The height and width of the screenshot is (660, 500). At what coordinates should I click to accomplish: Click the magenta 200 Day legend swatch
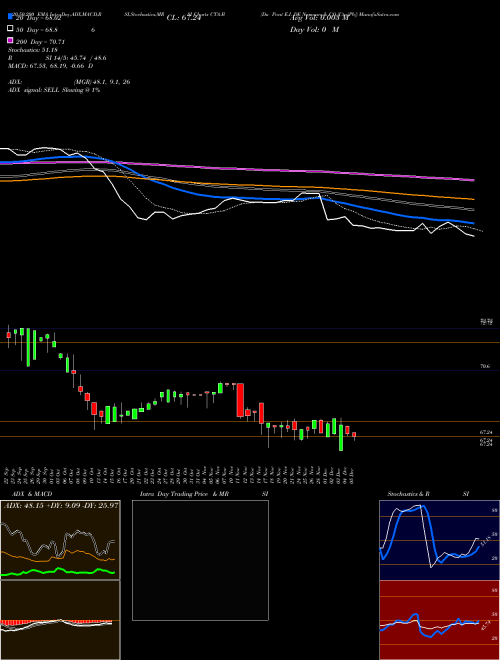click(11, 40)
